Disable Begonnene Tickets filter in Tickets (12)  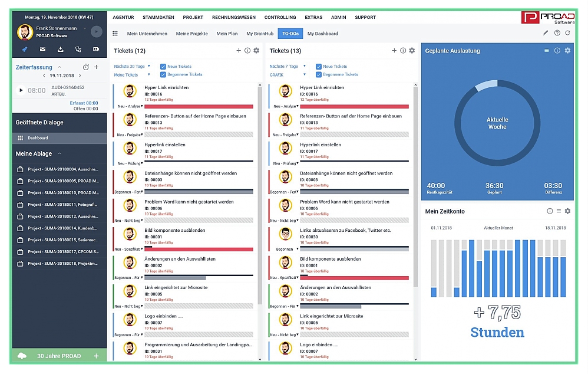tap(163, 74)
